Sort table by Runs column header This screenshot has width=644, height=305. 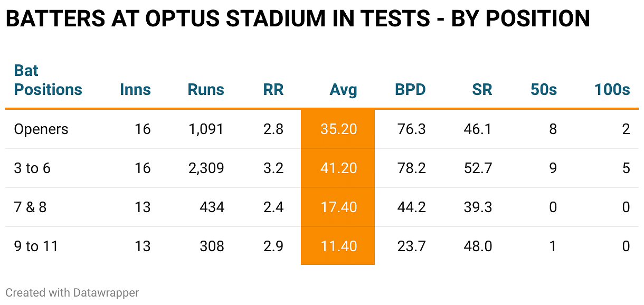(206, 90)
